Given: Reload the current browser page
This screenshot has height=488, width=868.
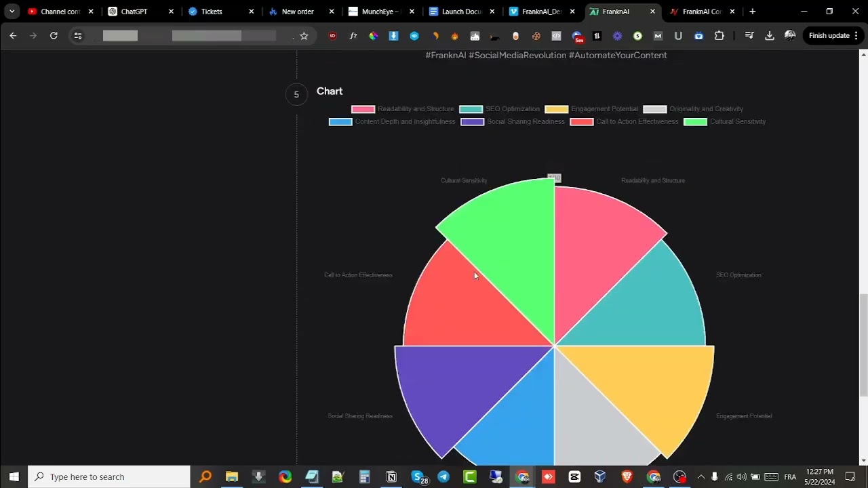Looking at the screenshot, I should (x=54, y=36).
